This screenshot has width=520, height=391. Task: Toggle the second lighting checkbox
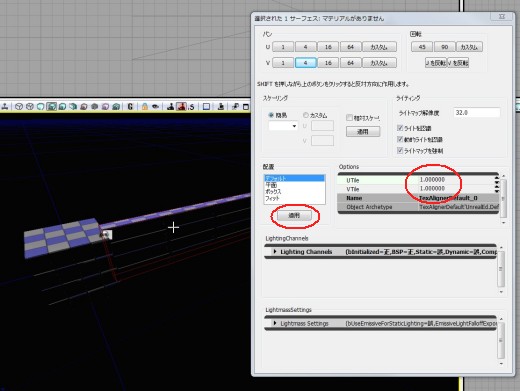click(400, 139)
